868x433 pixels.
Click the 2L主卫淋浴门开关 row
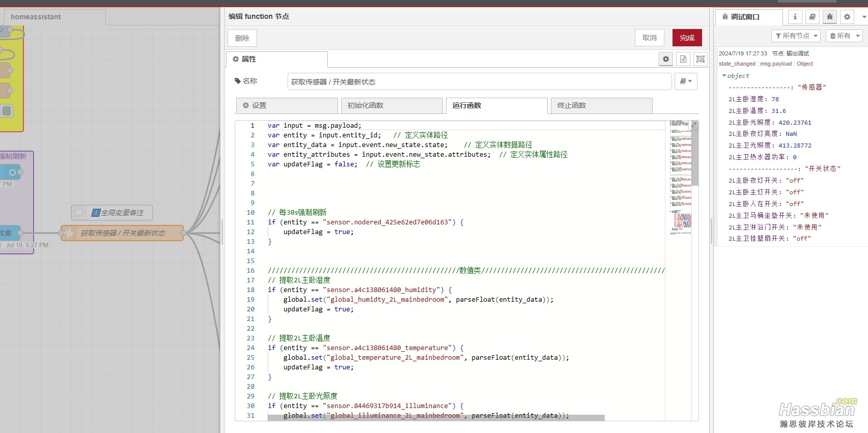pos(775,227)
